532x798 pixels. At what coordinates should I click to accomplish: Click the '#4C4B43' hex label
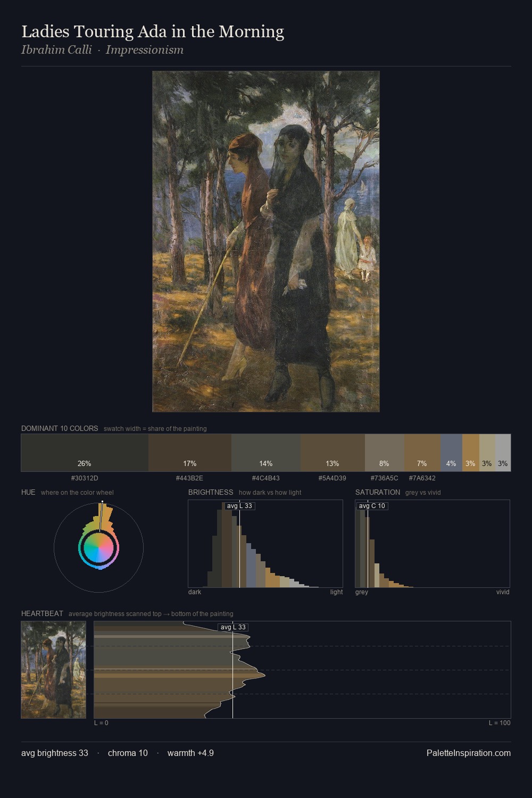point(266,478)
